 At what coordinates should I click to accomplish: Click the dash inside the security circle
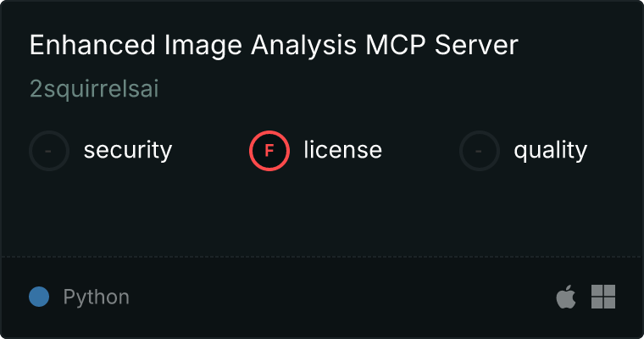pos(48,151)
